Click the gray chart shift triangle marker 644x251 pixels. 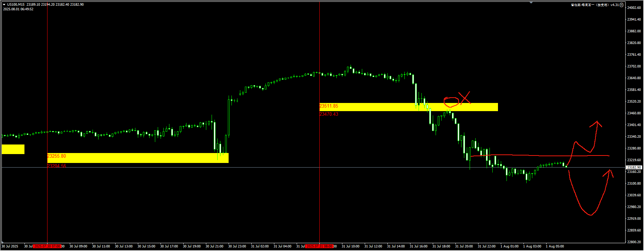click(531, 2)
